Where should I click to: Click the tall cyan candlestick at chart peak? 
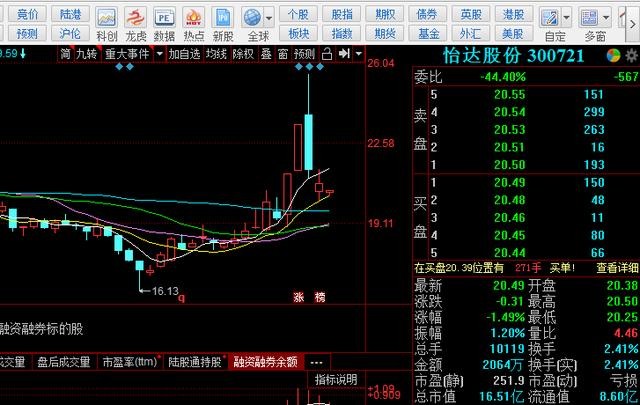[x=309, y=142]
